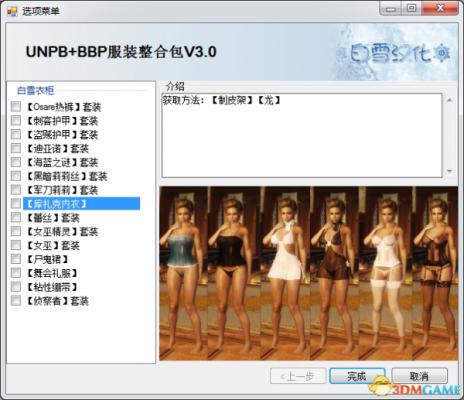Select the 【舞会礼服】 list item

coord(52,273)
